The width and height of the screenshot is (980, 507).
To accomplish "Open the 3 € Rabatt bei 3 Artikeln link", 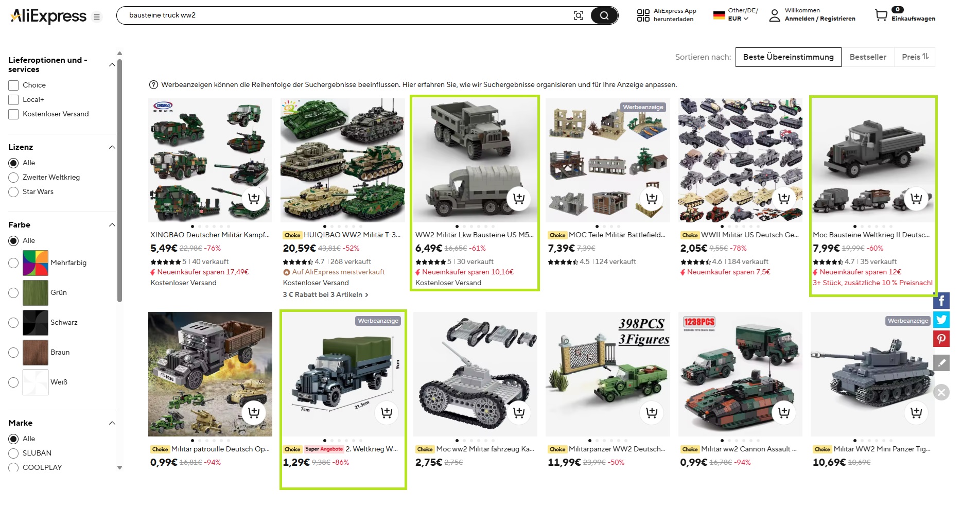I will 325,295.
